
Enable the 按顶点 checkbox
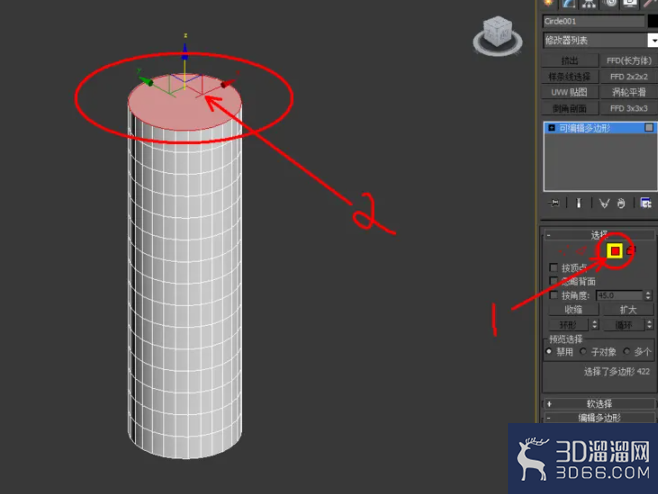(x=554, y=267)
